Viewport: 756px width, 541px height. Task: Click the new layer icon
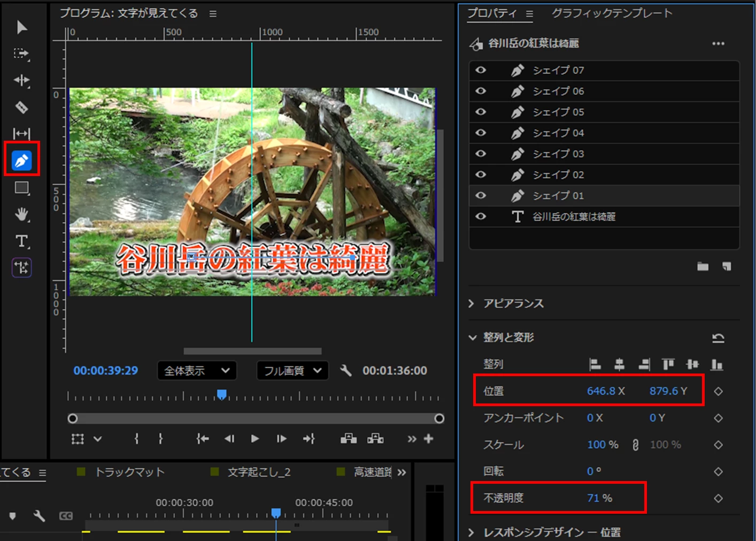pos(726,266)
